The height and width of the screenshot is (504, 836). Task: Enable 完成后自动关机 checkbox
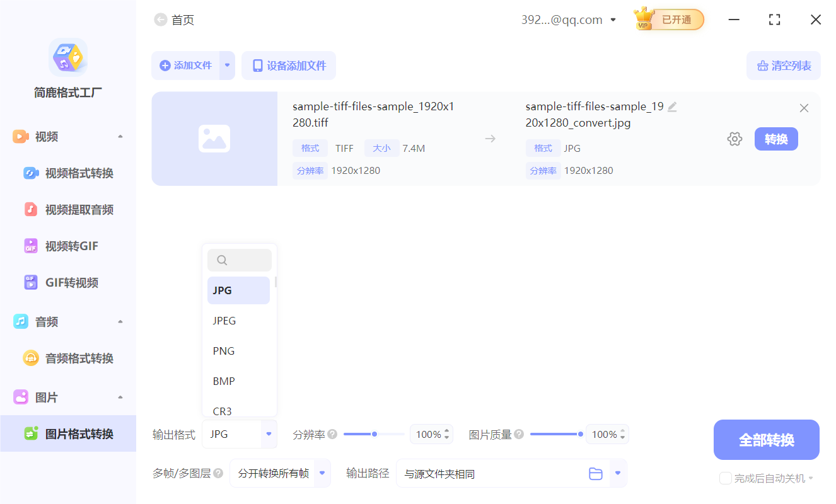point(725,478)
